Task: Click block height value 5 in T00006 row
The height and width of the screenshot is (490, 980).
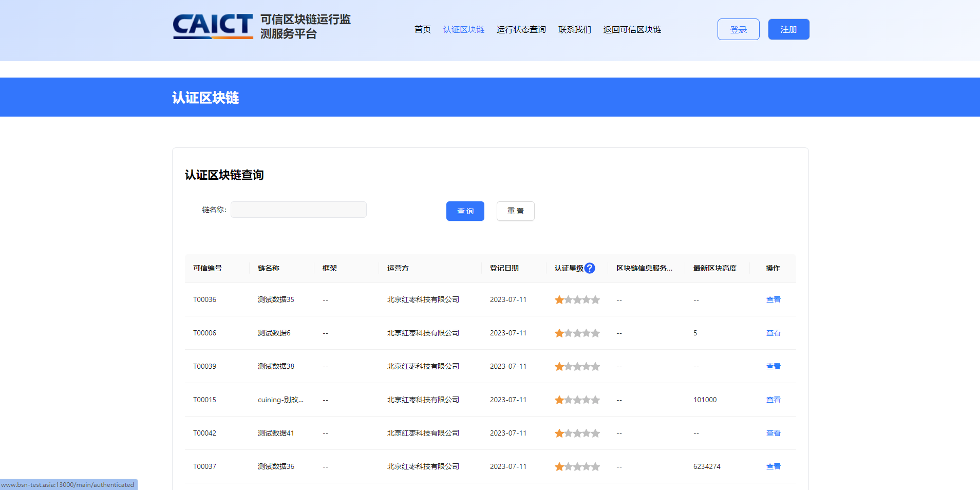Action: coord(695,333)
